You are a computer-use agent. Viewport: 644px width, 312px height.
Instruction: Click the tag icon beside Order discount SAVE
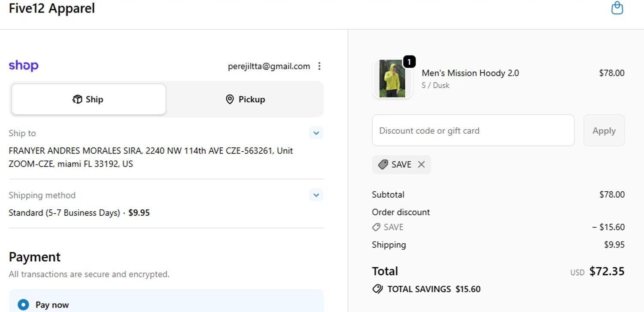pyautogui.click(x=376, y=227)
